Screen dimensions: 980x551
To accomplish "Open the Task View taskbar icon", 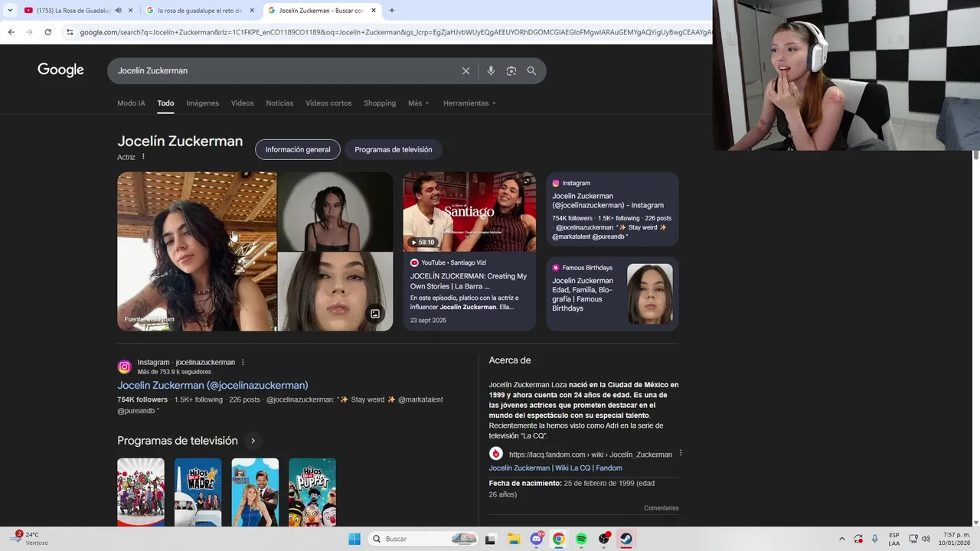I will click(x=491, y=539).
